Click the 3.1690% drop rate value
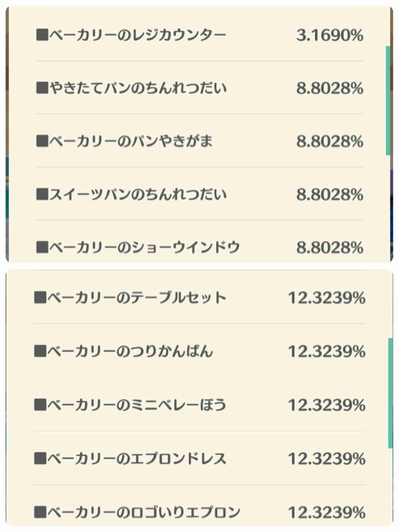The width and height of the screenshot is (399, 532). [330, 35]
